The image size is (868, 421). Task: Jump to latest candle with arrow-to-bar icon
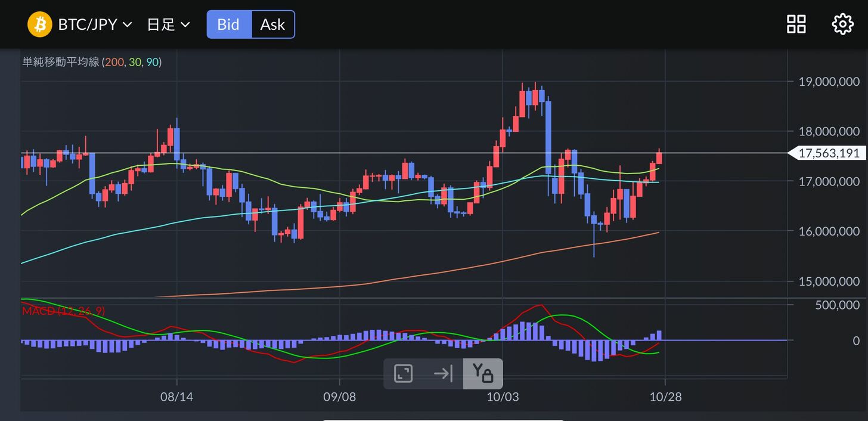[x=443, y=374]
